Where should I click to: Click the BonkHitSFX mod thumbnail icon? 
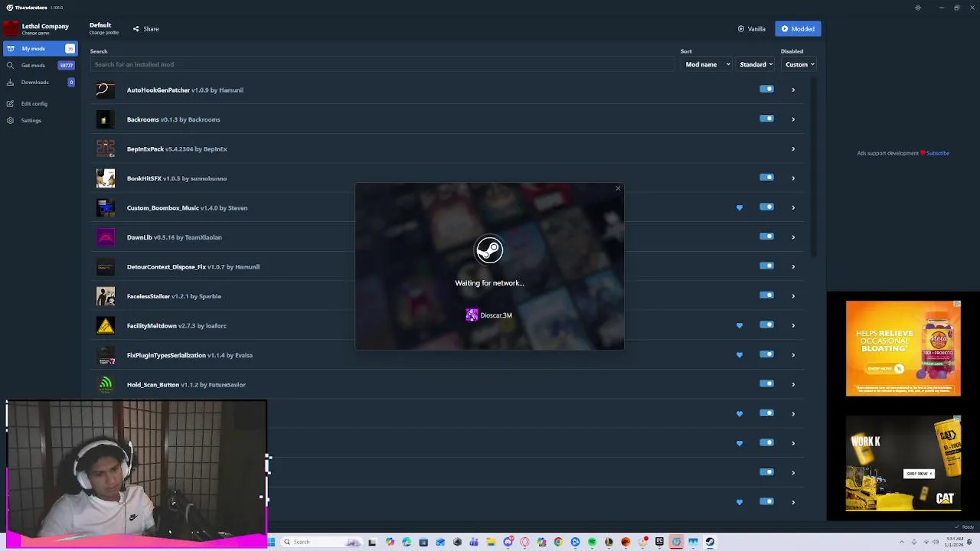[x=106, y=178]
